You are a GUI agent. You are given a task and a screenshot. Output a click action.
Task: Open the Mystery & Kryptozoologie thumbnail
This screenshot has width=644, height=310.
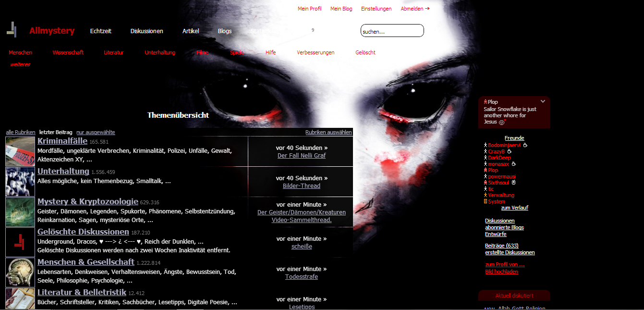click(x=20, y=212)
